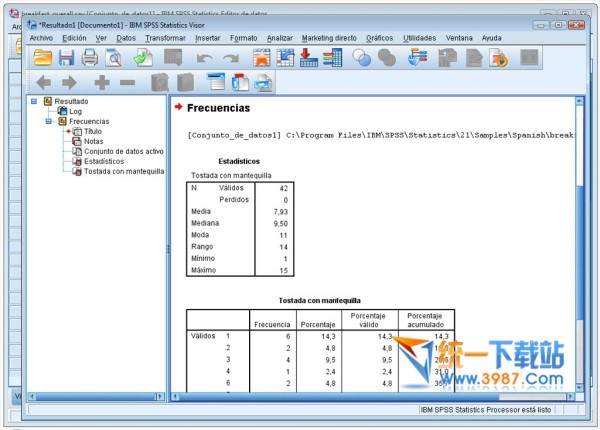
Task: Click the Print icon in toolbar
Action: point(90,58)
